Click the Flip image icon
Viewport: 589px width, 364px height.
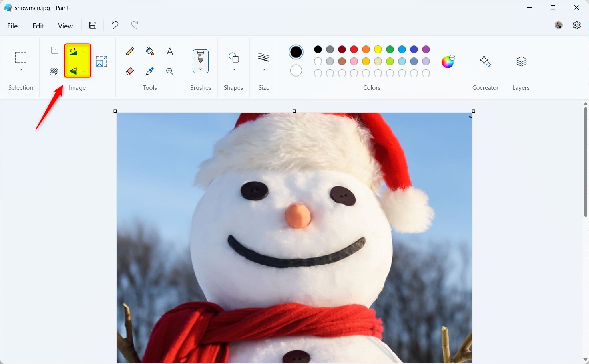point(73,71)
